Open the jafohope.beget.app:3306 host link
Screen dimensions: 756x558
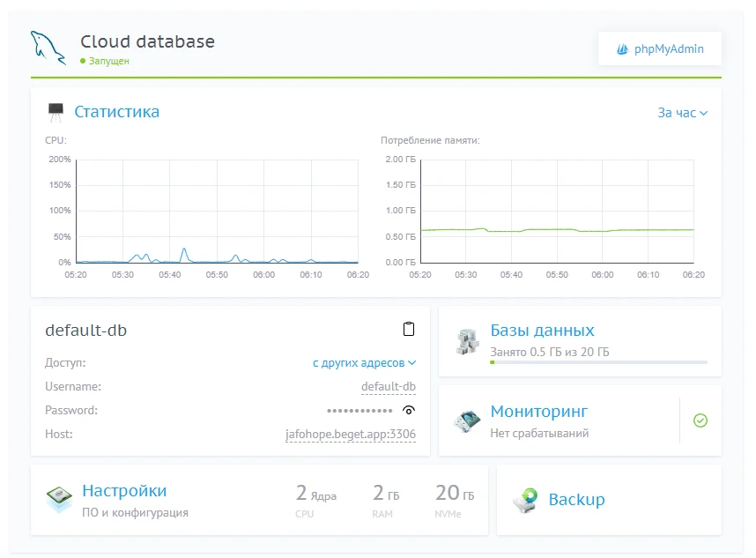(349, 434)
